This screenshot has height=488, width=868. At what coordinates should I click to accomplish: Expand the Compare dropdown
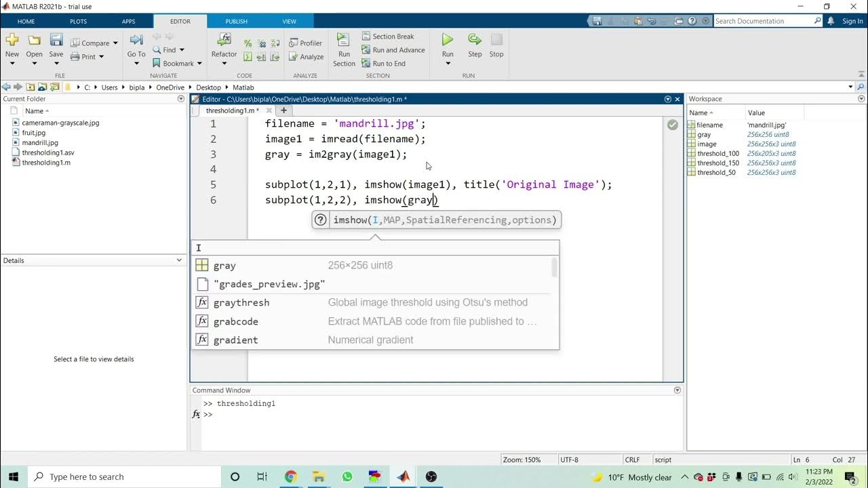pos(115,43)
